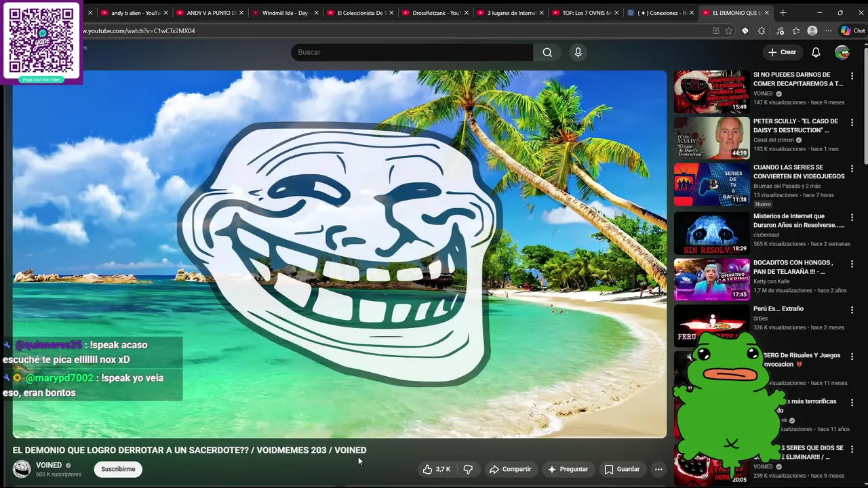Ask about the video with Preguntar
Image resolution: width=868 pixels, height=488 pixels.
[x=568, y=469]
